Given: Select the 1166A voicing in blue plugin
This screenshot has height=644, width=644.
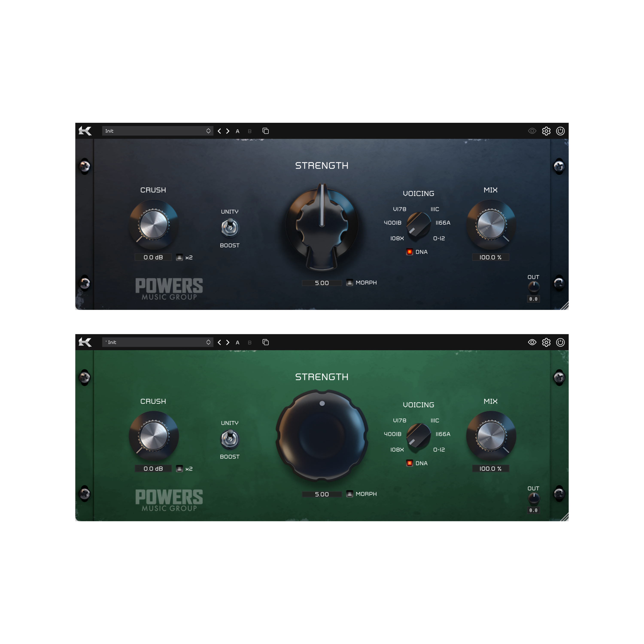Looking at the screenshot, I should pyautogui.click(x=443, y=223).
